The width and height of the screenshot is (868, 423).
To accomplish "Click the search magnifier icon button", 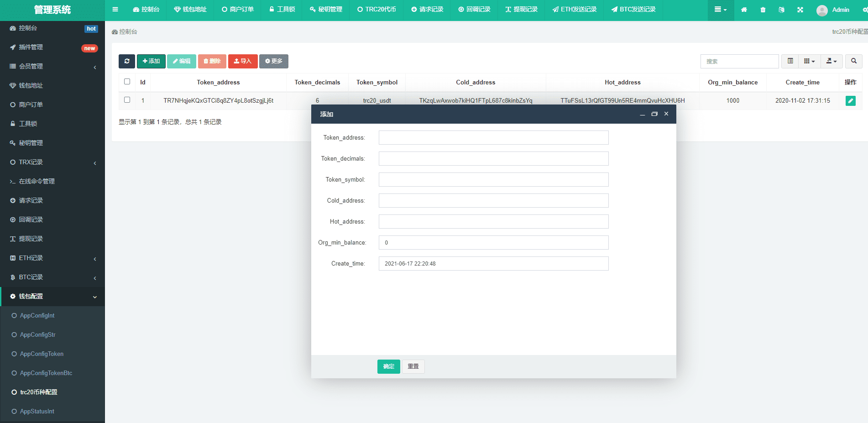I will click(x=853, y=61).
